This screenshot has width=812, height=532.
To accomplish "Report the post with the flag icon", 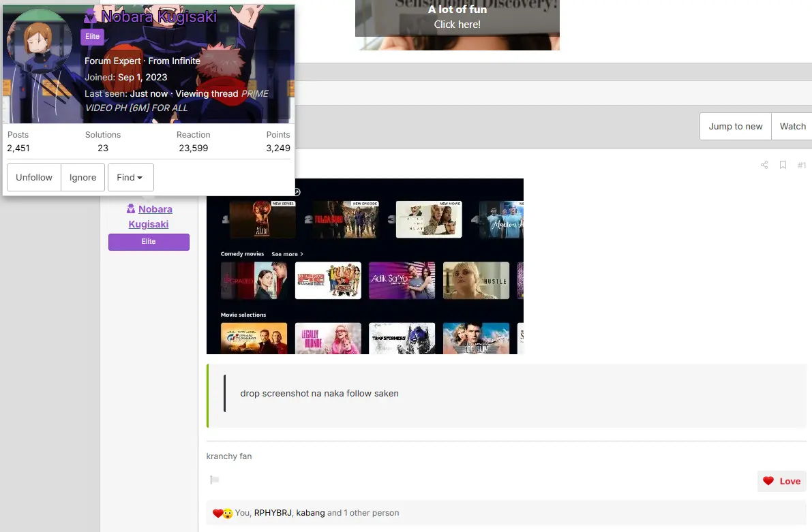I will pyautogui.click(x=214, y=480).
